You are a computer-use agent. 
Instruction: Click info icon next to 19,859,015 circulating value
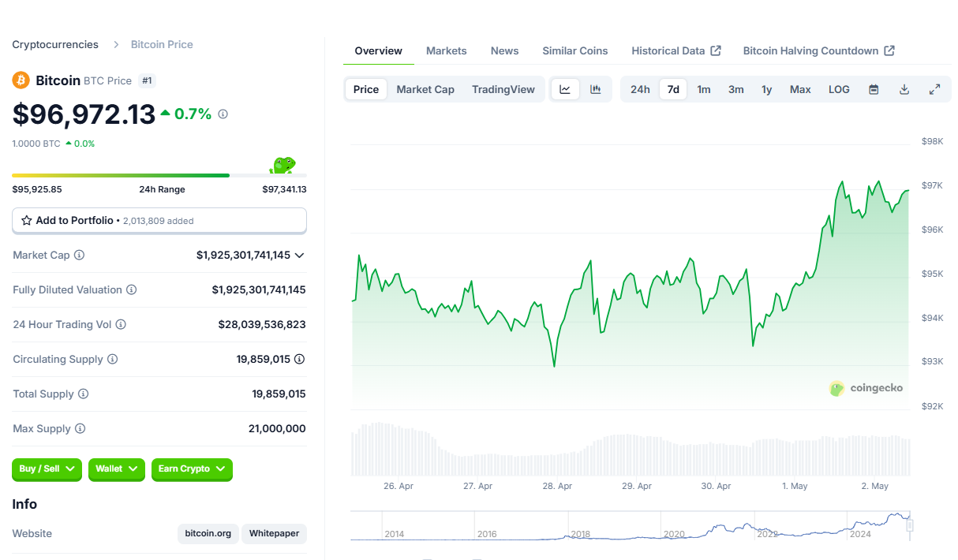tap(300, 360)
